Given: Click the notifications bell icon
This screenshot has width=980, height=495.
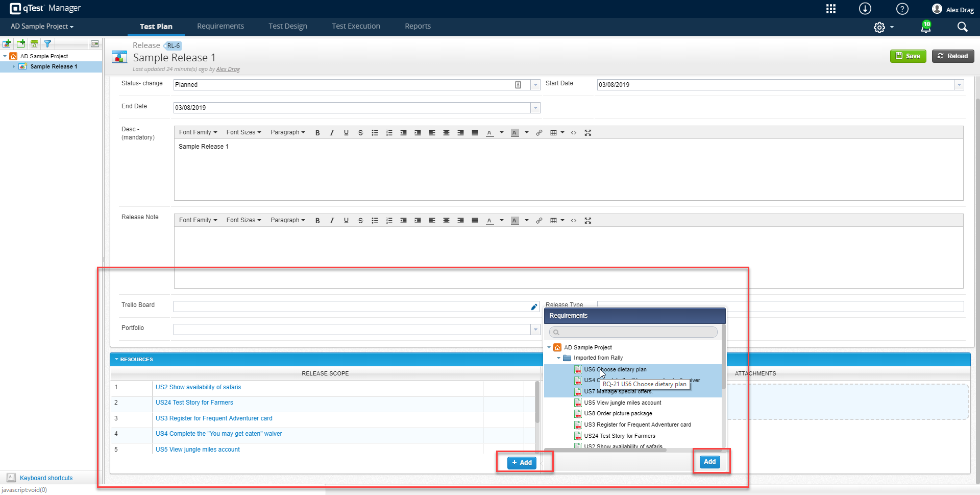Looking at the screenshot, I should (x=925, y=27).
